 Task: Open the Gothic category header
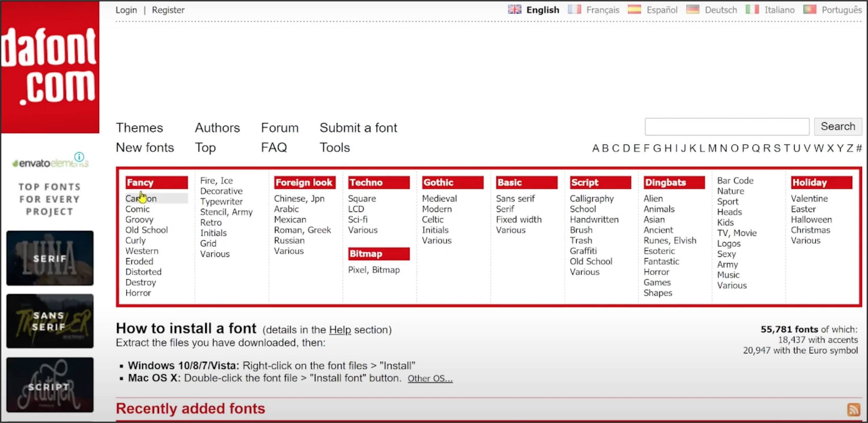(x=453, y=182)
